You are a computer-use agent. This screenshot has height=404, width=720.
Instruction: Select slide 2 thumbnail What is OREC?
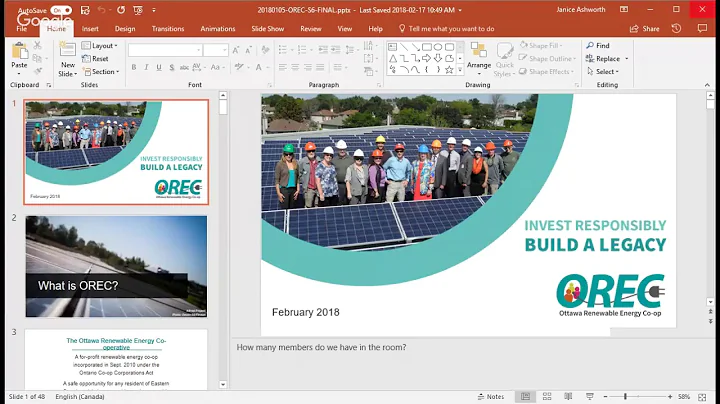(116, 267)
